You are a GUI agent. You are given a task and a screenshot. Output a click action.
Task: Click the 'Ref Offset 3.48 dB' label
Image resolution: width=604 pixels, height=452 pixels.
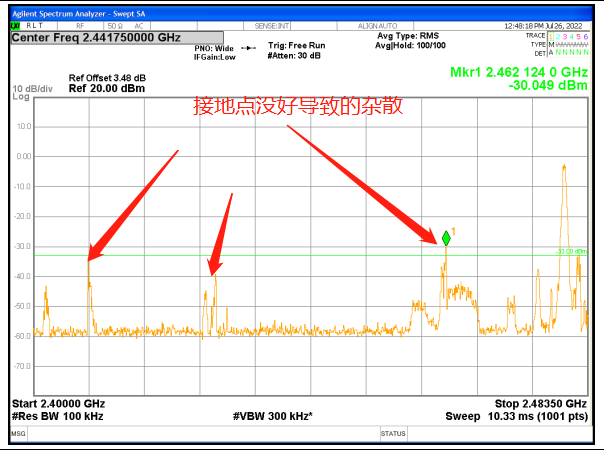tap(107, 78)
